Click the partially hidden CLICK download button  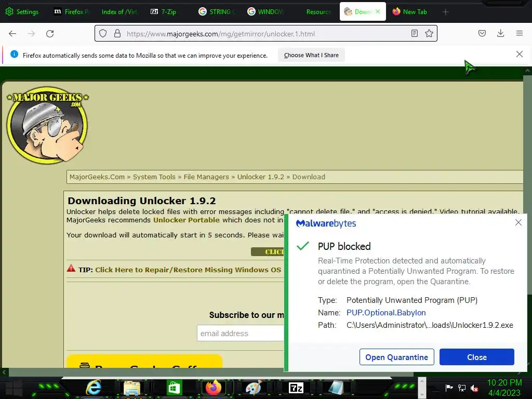268,252
